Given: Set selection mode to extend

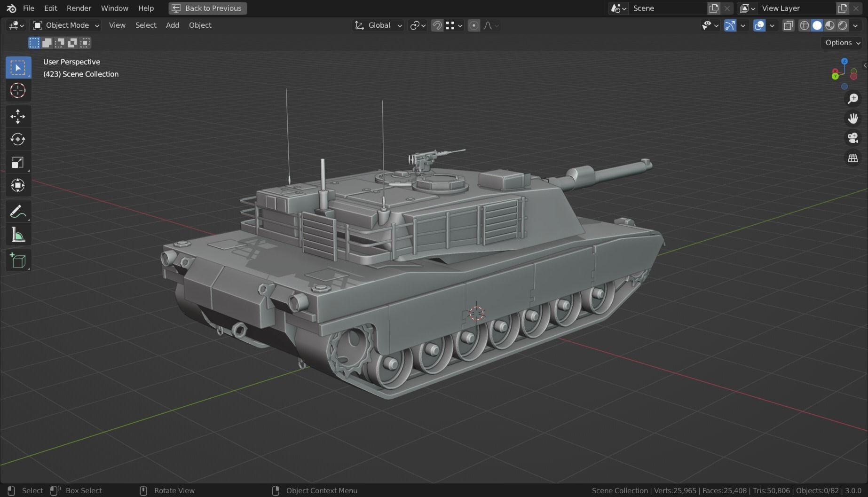Looking at the screenshot, I should pyautogui.click(x=47, y=43).
